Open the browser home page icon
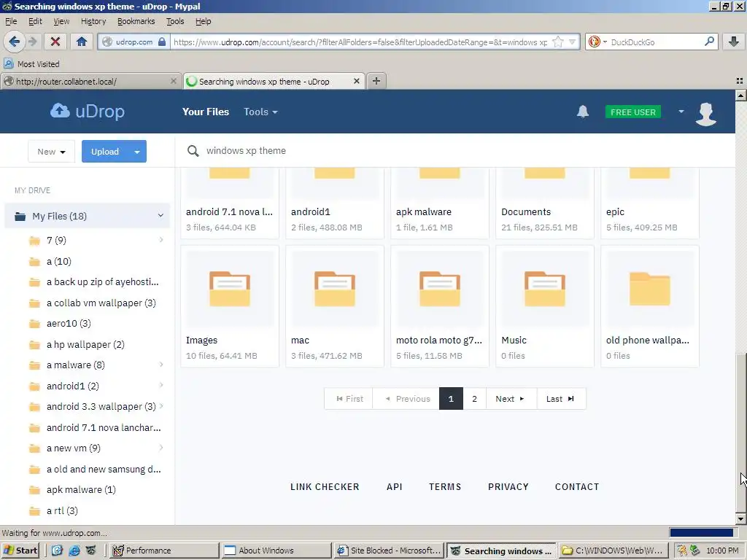 (82, 42)
